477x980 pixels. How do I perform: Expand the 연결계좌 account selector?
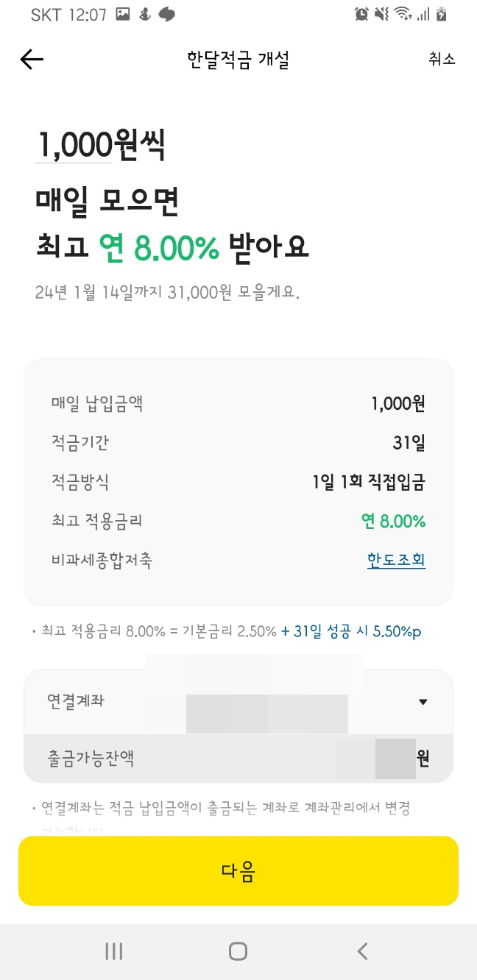(239, 701)
